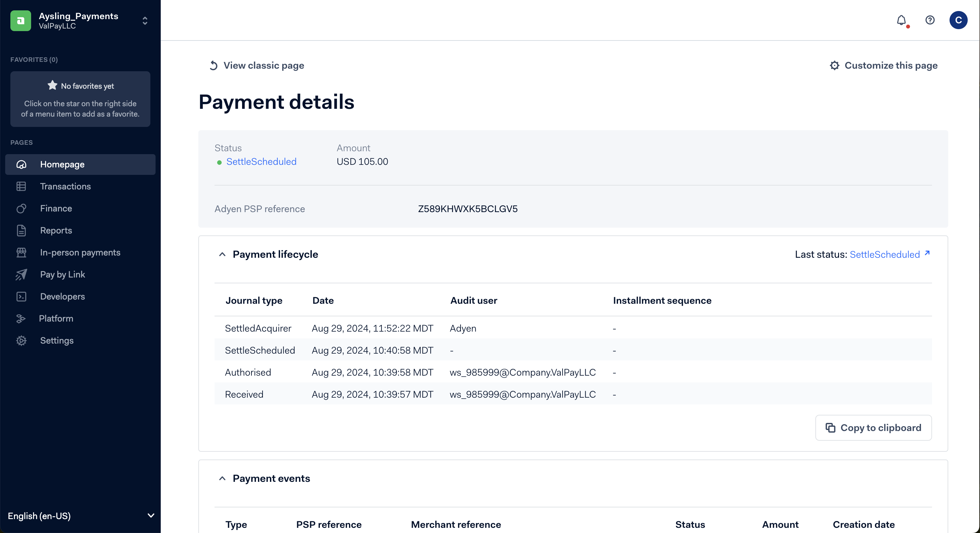The width and height of the screenshot is (980, 533).
Task: Click the In-person payments store icon
Action: tap(21, 253)
